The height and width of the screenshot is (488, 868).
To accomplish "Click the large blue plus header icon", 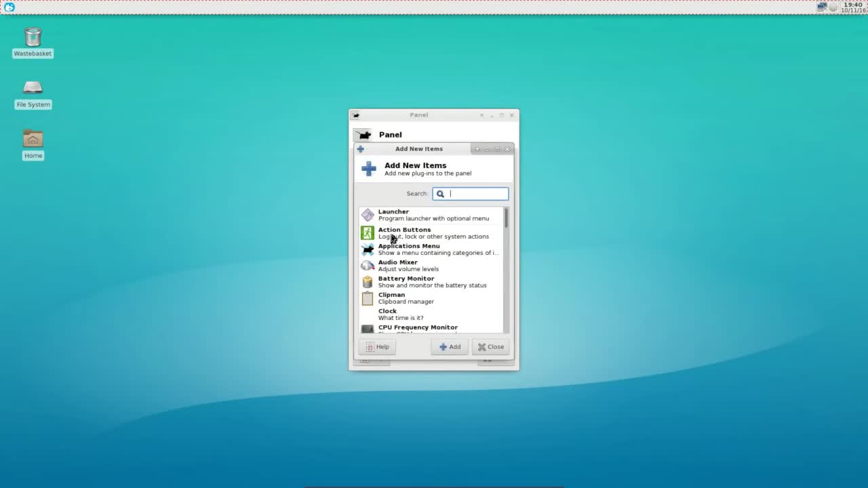I will (369, 169).
